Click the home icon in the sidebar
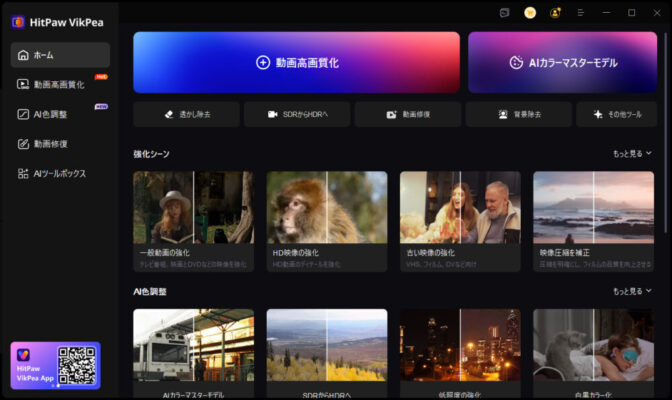Viewport: 672px width, 400px height. (23, 55)
